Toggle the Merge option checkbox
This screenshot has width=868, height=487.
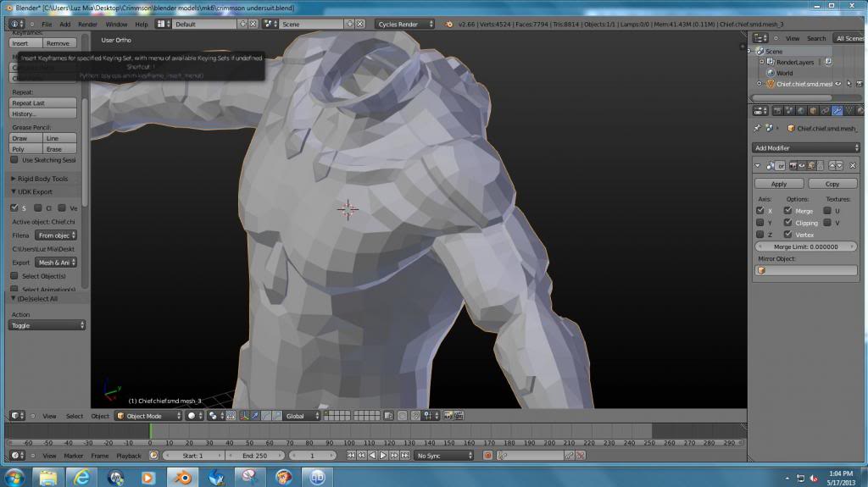click(787, 211)
